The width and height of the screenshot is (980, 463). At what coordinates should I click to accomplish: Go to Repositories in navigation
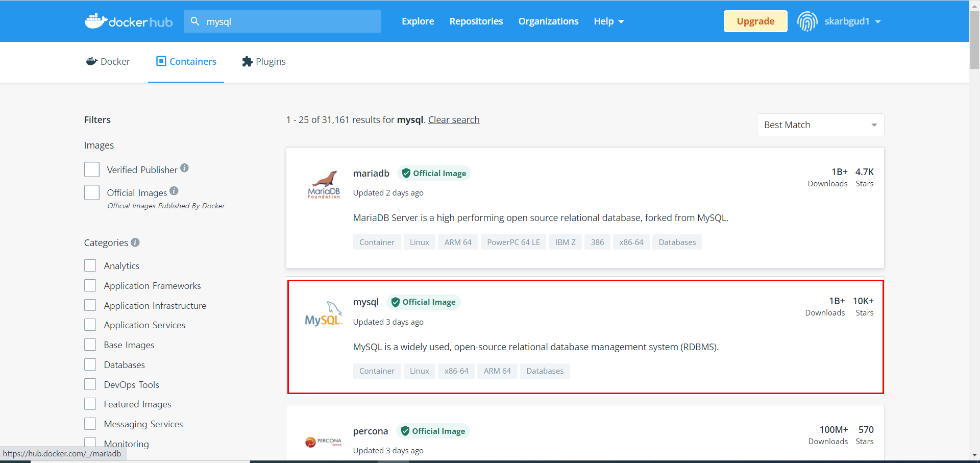[476, 21]
